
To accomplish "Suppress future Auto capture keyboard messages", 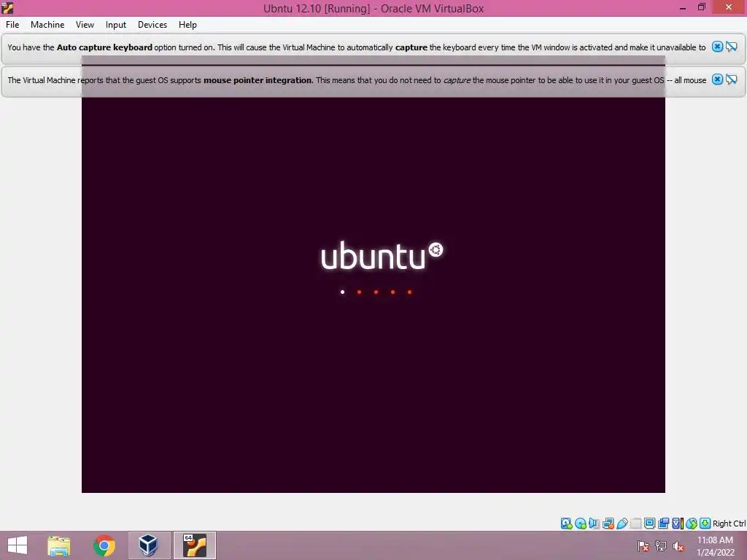I will [x=732, y=47].
